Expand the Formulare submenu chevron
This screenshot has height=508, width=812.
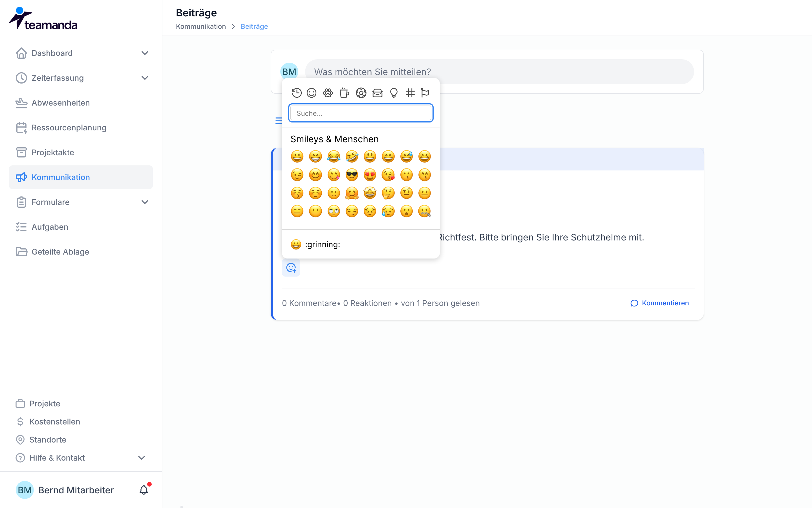pos(145,202)
